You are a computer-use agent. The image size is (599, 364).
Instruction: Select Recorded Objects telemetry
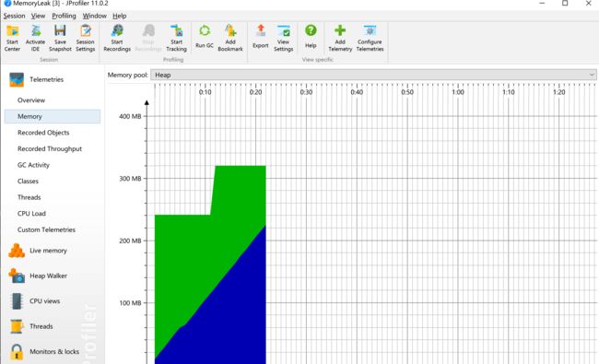point(43,133)
